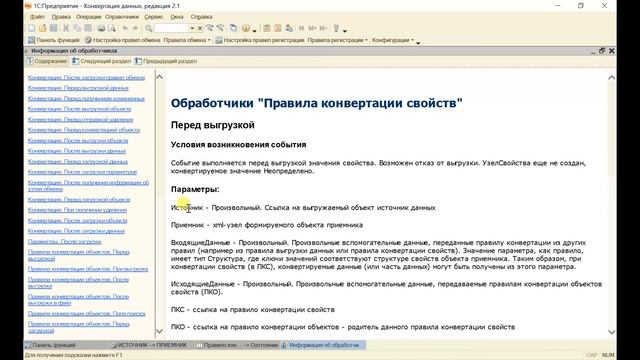Open link Конвертация. После загрузки правил обмена
640x360 pixels.
coord(86,78)
